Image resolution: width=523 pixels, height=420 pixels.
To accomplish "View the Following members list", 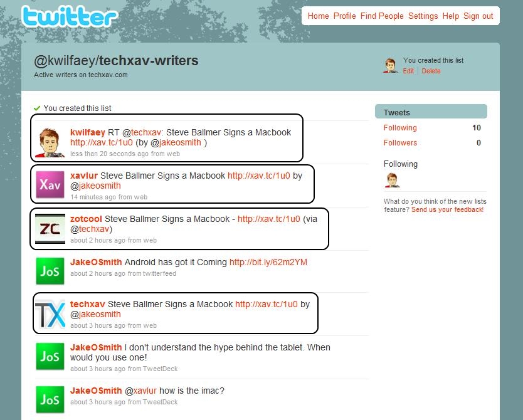I will tap(400, 128).
